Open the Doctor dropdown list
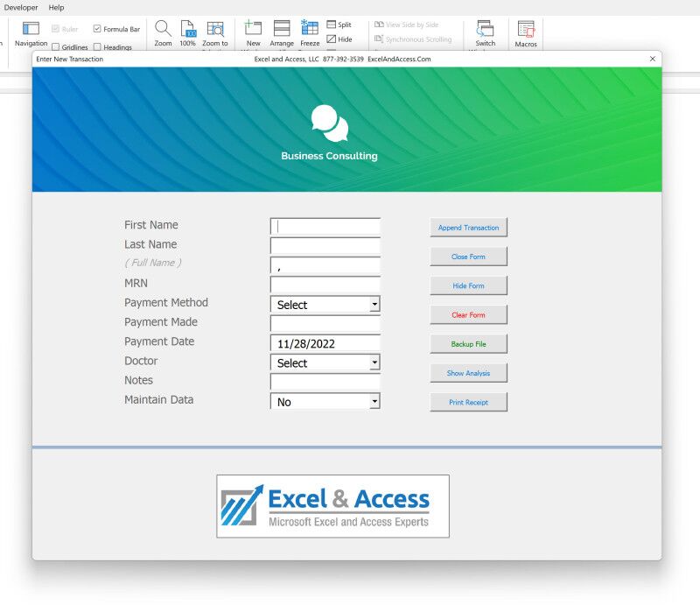This screenshot has width=700, height=612. pos(374,362)
